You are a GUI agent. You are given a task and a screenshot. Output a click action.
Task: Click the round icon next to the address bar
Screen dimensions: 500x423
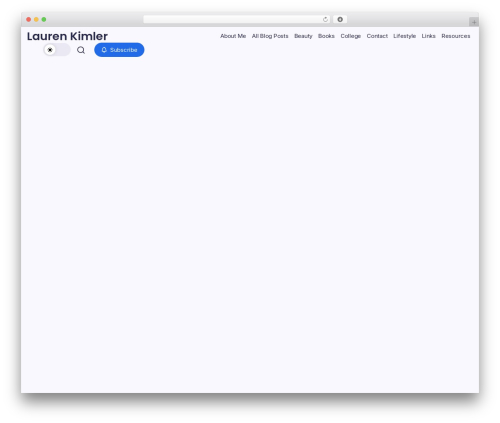point(340,19)
